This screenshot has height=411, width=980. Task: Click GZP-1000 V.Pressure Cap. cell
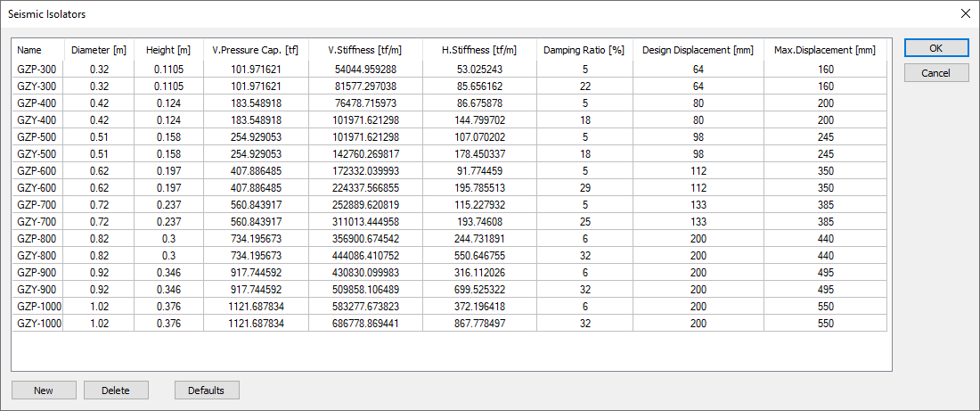click(256, 306)
